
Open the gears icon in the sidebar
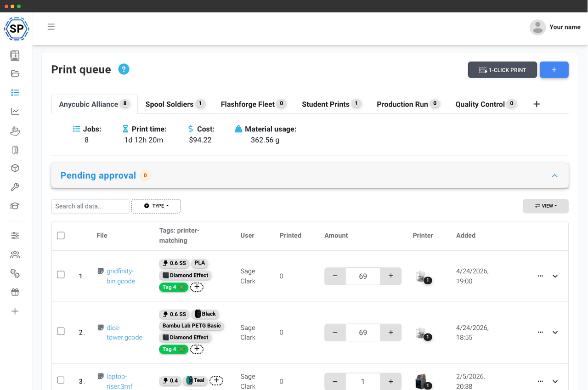click(15, 273)
